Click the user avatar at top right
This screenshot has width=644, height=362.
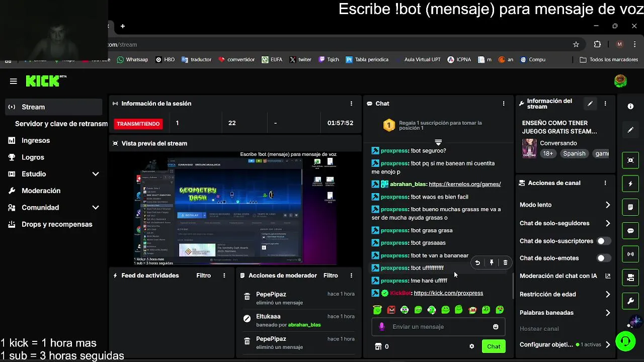tap(620, 80)
